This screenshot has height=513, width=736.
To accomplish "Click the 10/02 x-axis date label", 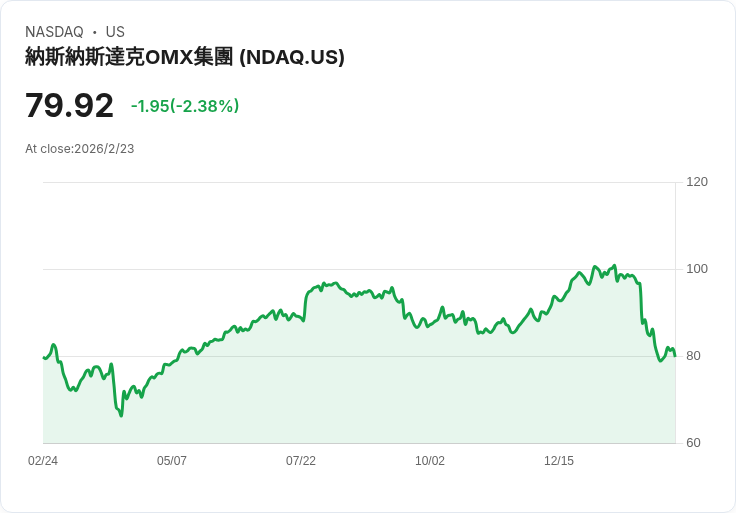I will click(430, 461).
